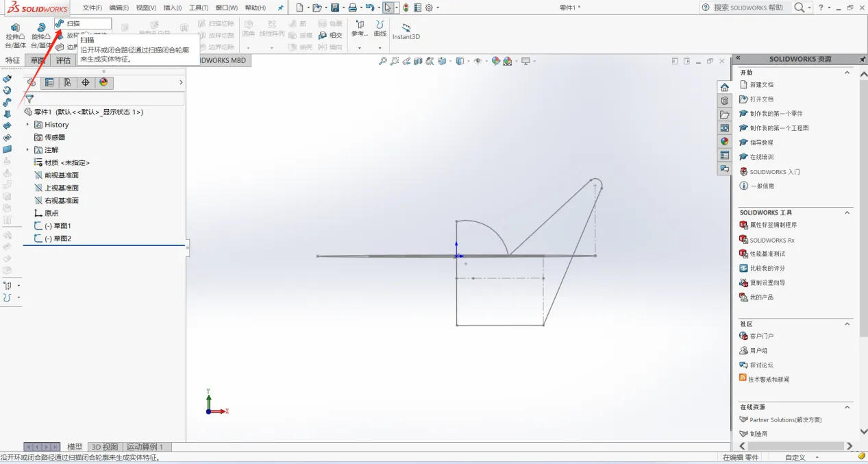Screen dimensions: 868x464
Task: Open the File Explorer folder icon in task pane
Action: tap(724, 114)
